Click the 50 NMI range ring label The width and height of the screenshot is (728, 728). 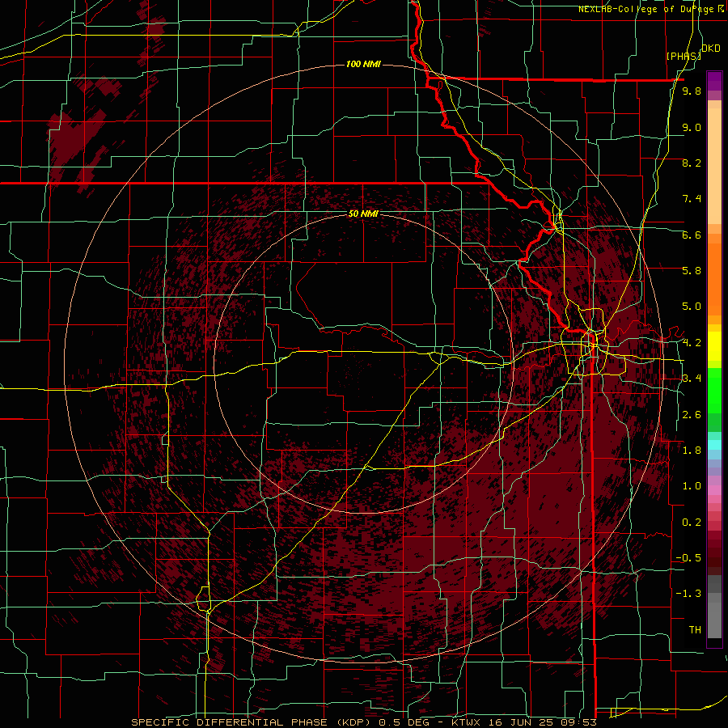click(363, 214)
